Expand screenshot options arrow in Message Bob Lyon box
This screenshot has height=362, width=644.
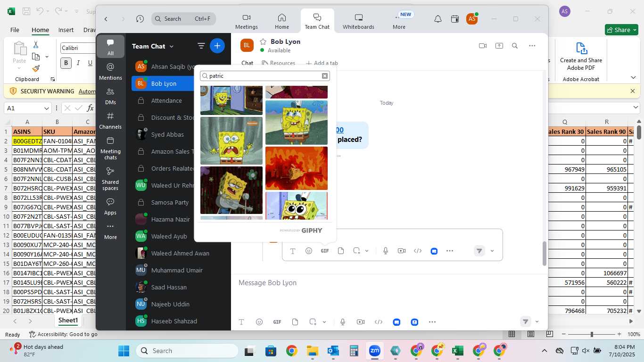324,322
